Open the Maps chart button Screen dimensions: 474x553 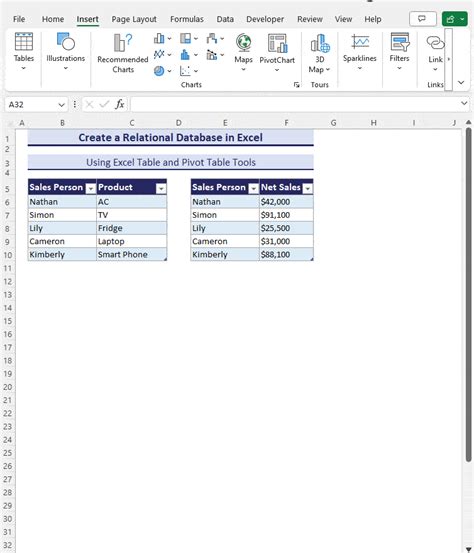pos(243,53)
